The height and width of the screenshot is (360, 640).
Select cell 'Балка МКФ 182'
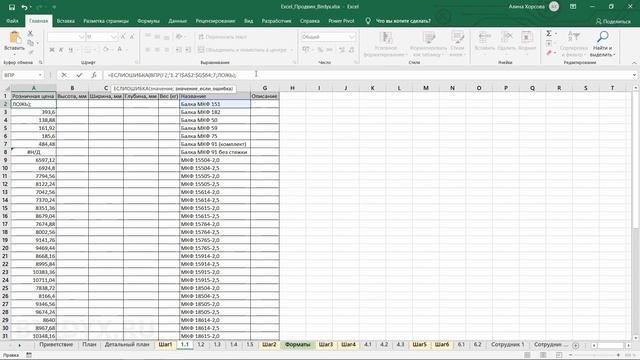(215, 112)
